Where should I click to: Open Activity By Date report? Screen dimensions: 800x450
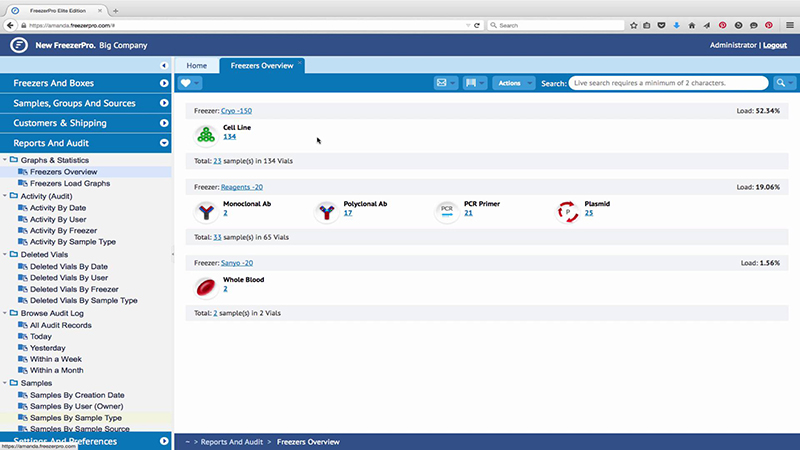(x=58, y=208)
